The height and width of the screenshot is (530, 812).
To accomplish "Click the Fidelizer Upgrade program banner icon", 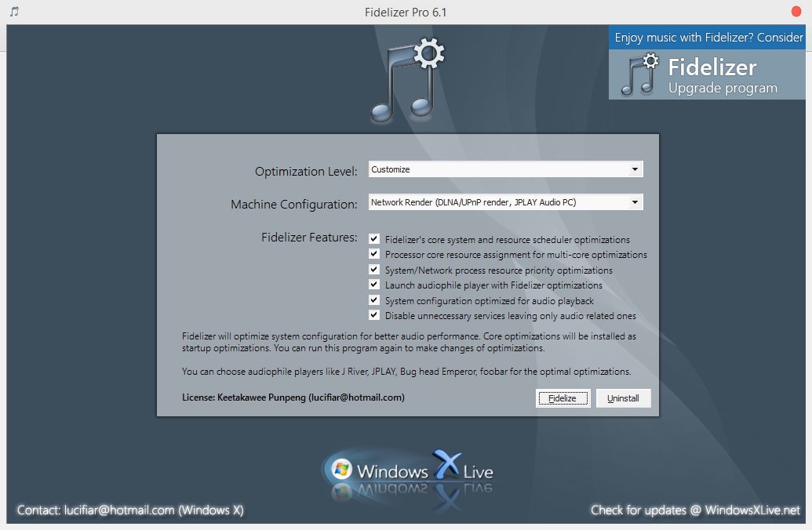I will 639,74.
